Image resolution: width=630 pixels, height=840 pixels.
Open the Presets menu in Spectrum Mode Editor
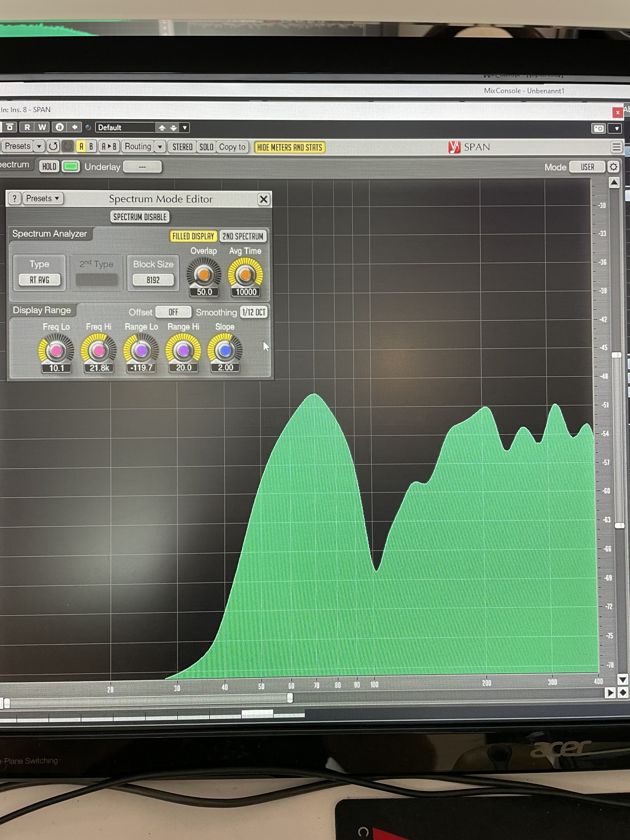(42, 199)
